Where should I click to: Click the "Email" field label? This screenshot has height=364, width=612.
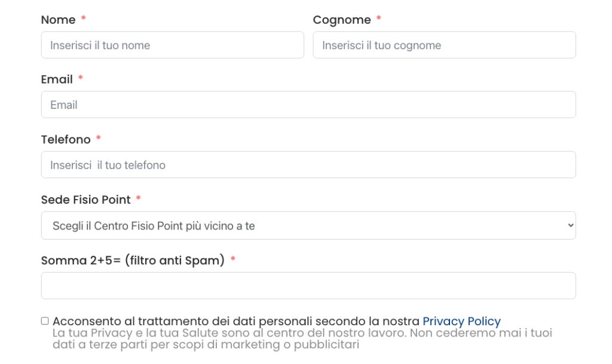tap(57, 79)
